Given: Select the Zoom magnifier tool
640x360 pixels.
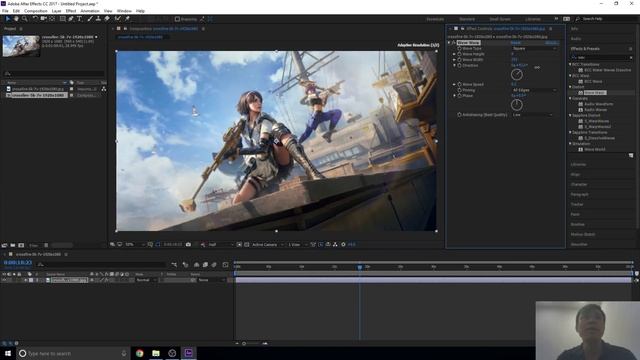Looking at the screenshot, I should pyautogui.click(x=25, y=19).
